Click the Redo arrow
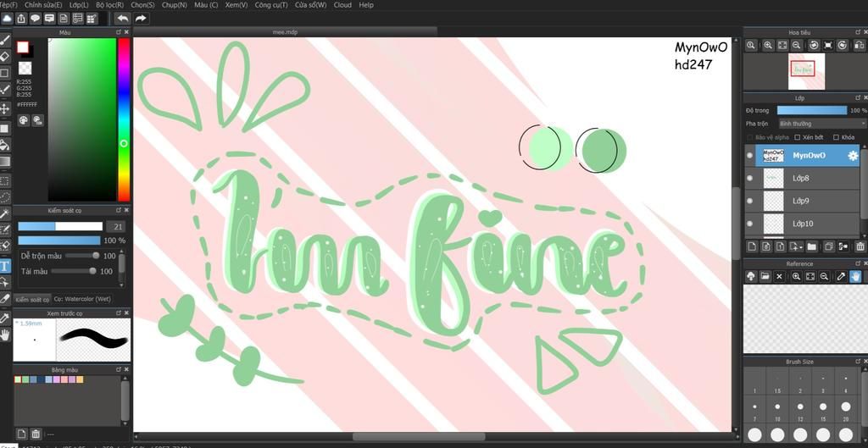Image resolution: width=868 pixels, height=448 pixels. 141,19
